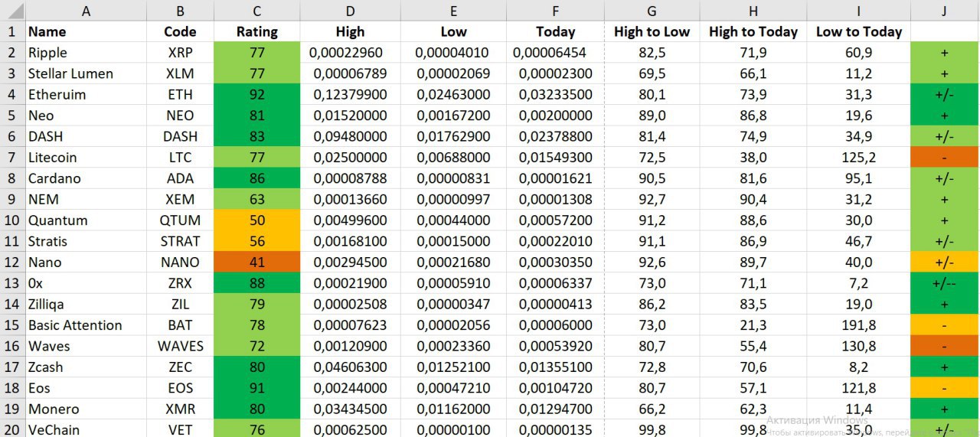
Task: Select the EOS code cell
Action: [x=180, y=388]
